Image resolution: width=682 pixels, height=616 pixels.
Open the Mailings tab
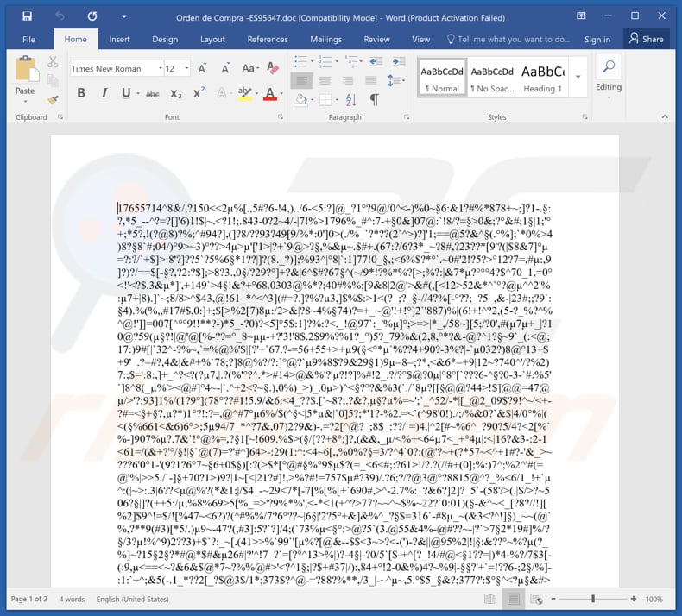(325, 39)
